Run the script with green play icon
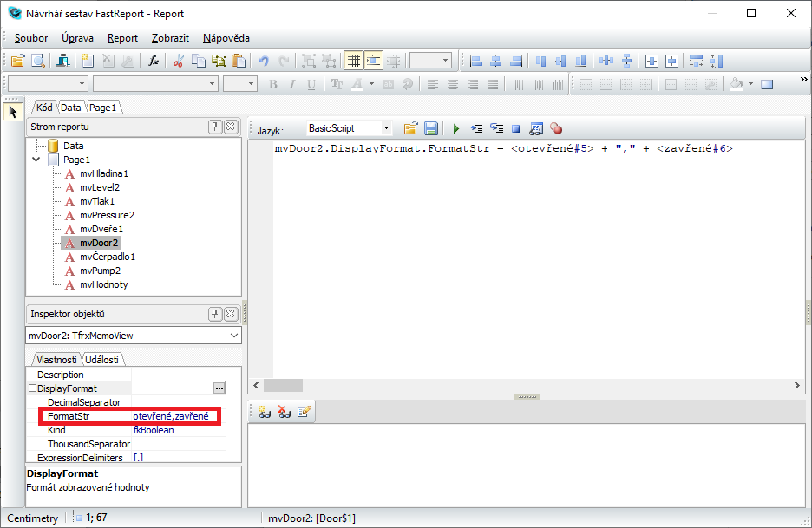This screenshot has height=528, width=812. (455, 128)
